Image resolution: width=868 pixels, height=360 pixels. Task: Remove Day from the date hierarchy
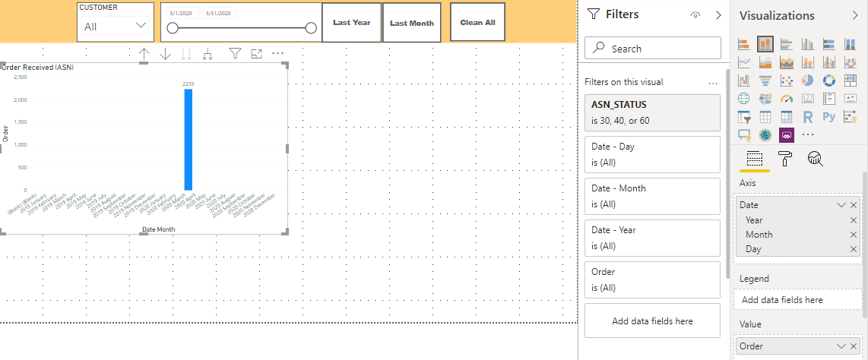[x=854, y=249]
